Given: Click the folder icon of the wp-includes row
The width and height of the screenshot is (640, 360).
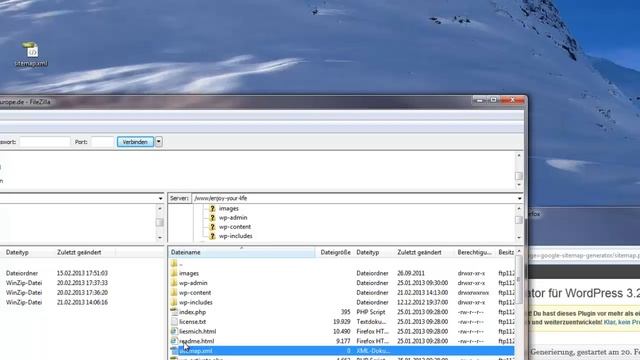Looking at the screenshot, I should pos(174,302).
